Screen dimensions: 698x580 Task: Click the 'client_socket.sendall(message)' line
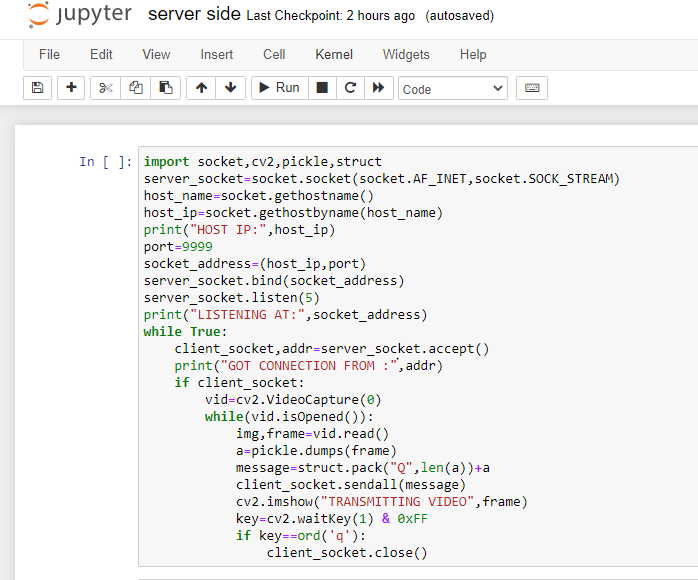point(351,484)
